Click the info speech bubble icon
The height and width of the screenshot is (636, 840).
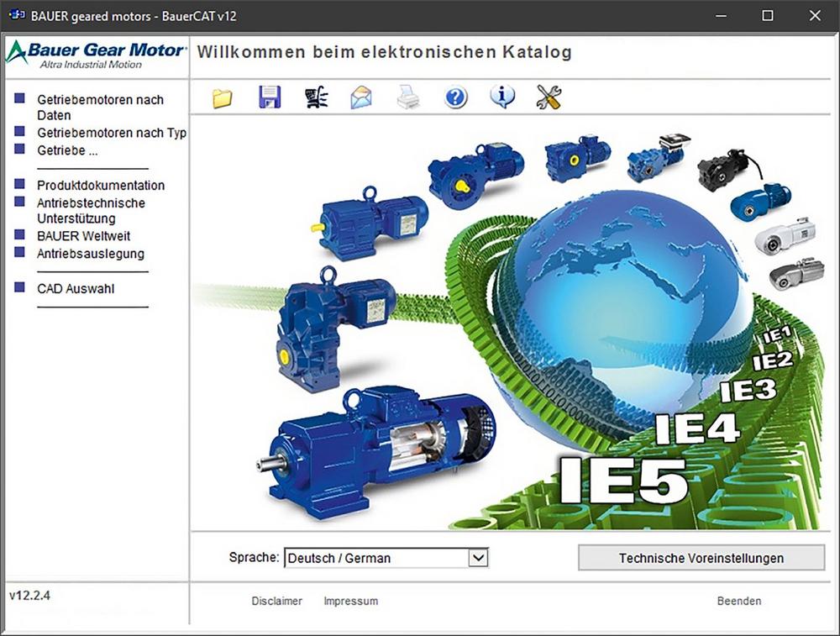click(502, 97)
